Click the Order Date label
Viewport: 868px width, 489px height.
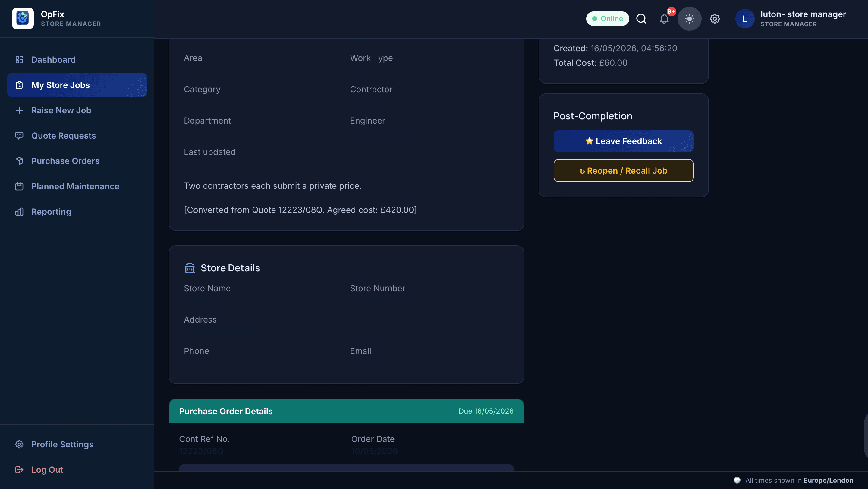click(373, 439)
